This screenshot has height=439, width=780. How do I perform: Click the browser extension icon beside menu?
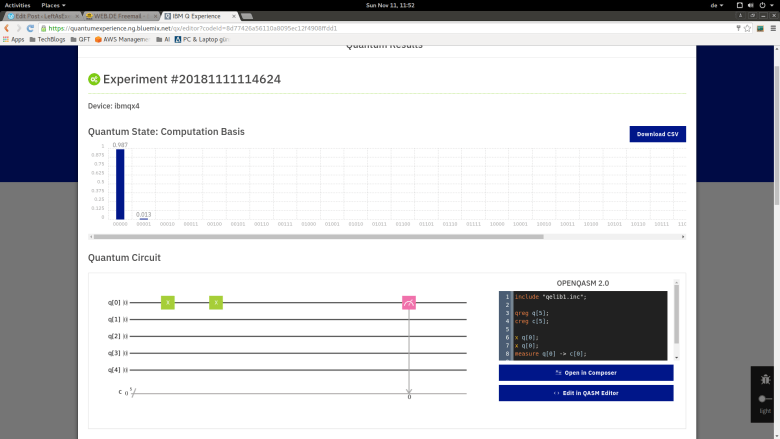[x=760, y=28]
